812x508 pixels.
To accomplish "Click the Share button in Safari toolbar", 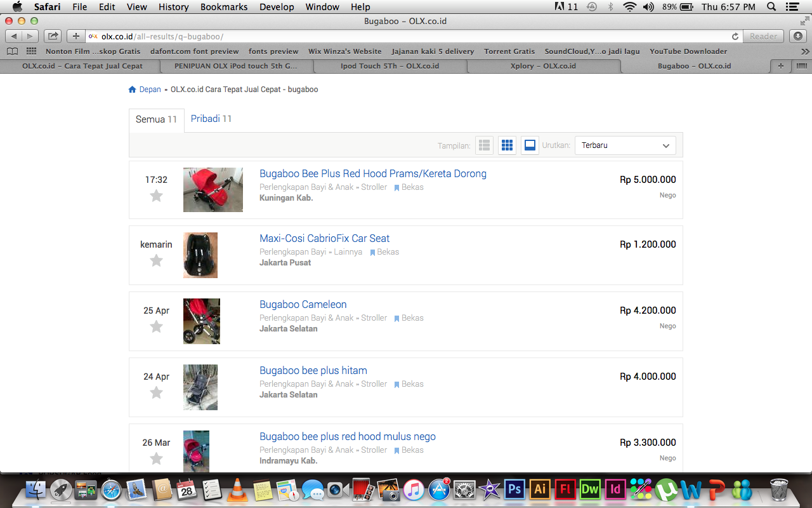I will coord(53,37).
